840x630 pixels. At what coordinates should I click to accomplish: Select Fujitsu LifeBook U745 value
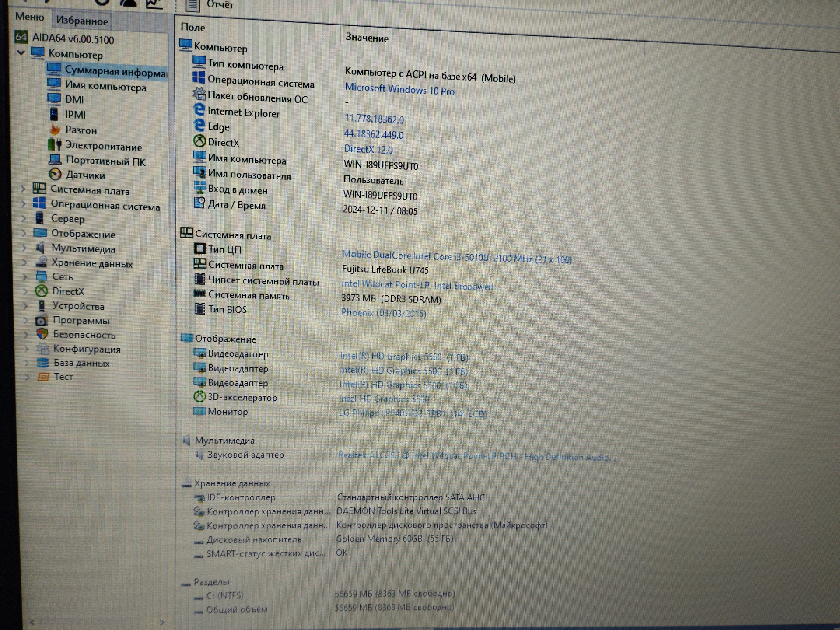coord(385,269)
